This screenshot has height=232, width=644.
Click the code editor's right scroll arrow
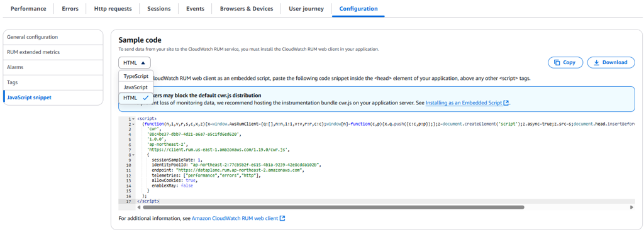[631, 207]
